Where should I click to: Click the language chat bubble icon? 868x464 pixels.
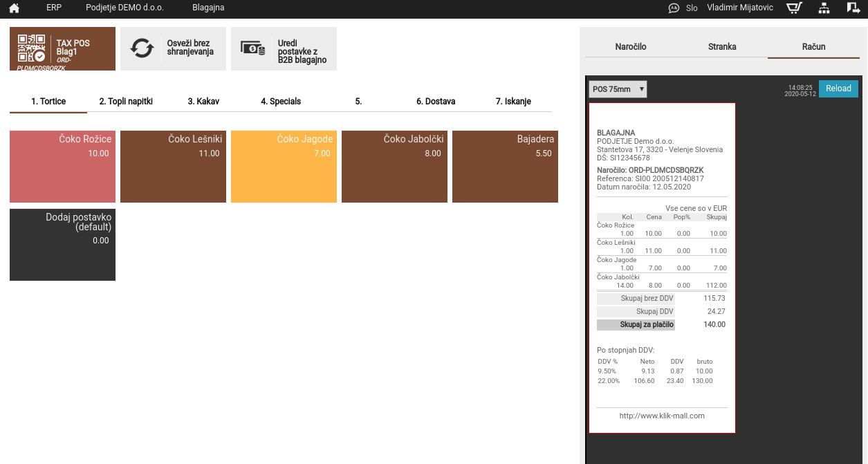coord(674,8)
